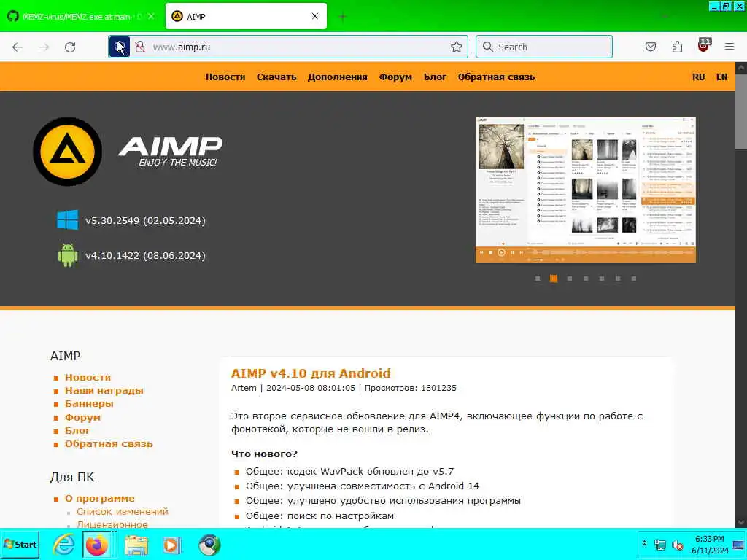
Task: Open the Firefox hamburger menu
Action: coord(729,47)
